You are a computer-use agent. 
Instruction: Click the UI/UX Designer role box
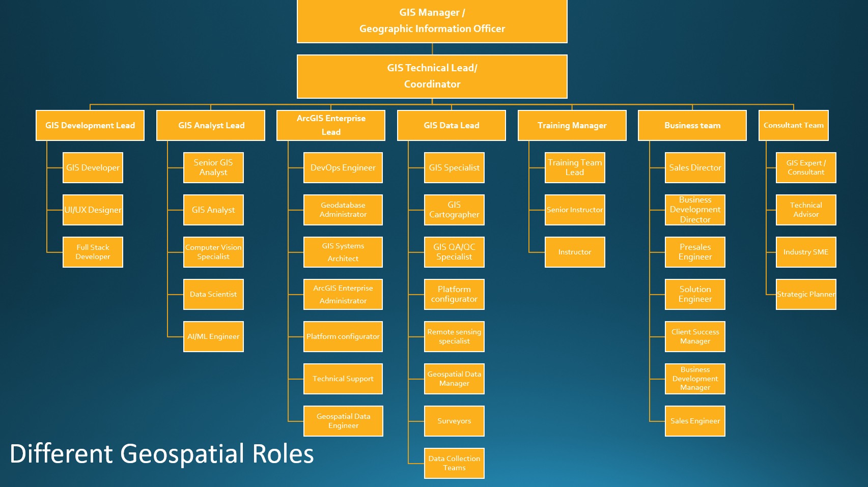93,210
